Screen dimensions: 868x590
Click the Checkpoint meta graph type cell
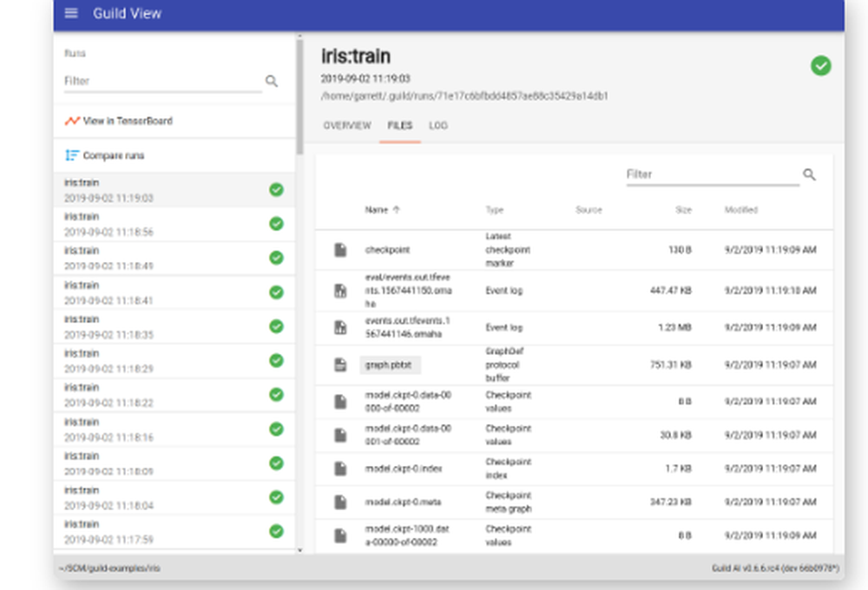pyautogui.click(x=508, y=502)
